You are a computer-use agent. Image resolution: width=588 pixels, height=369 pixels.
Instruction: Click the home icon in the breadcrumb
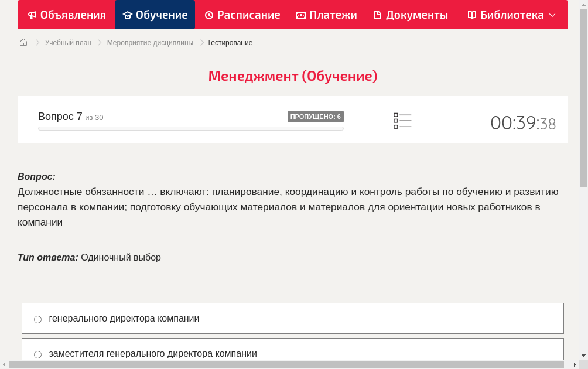tap(23, 42)
